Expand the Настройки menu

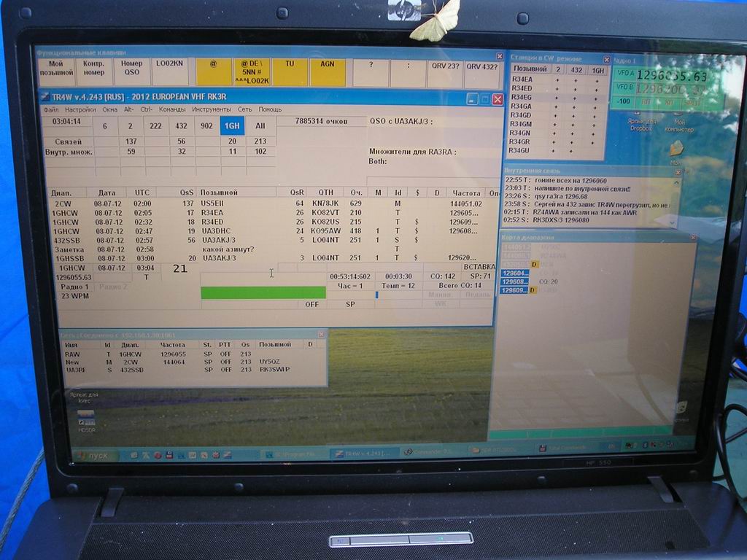(x=80, y=109)
